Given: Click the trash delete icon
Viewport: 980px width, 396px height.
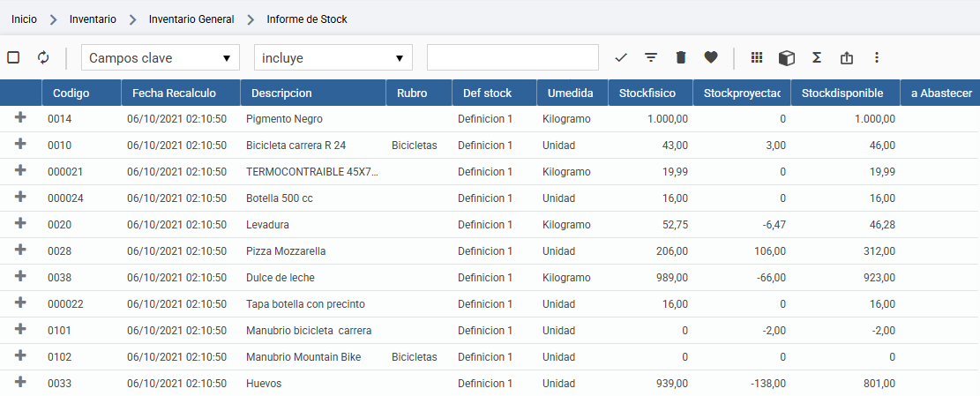Looking at the screenshot, I should pos(681,57).
